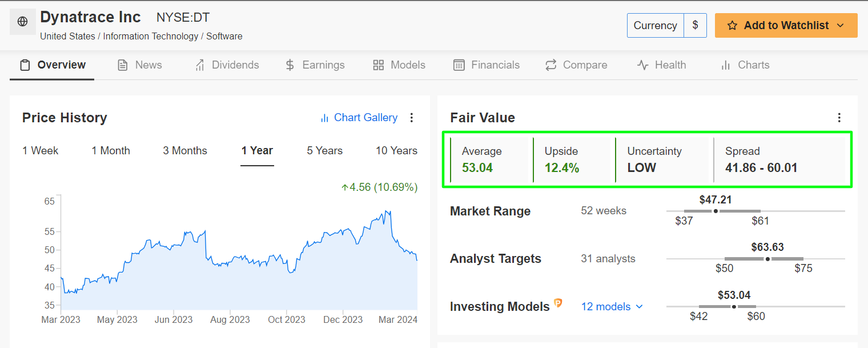
Task: Click the Analyst Targets $63.63 range marker
Action: click(767, 259)
